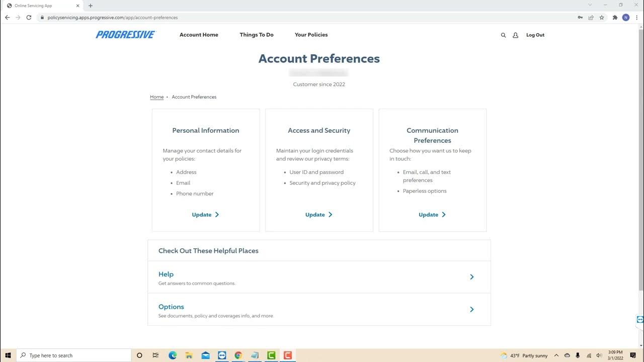Open Your Policies menu
Viewport: 644px width, 362px height.
(x=311, y=35)
